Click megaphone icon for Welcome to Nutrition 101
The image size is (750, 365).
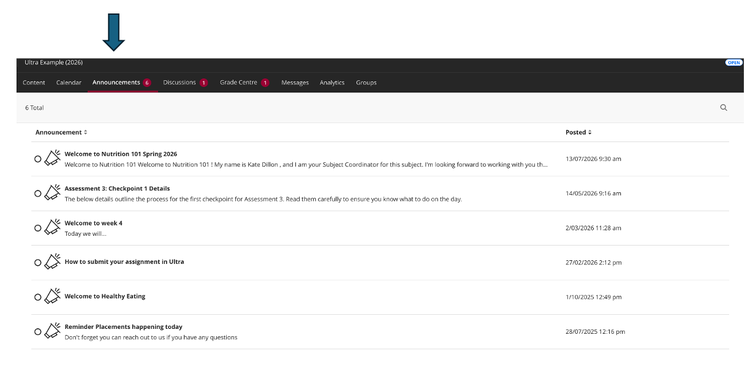click(53, 158)
